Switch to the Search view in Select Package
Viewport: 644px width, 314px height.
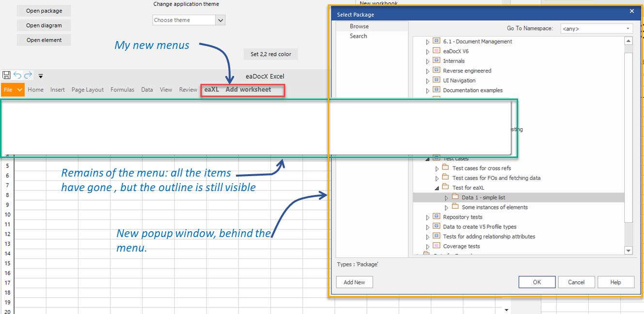tap(358, 35)
